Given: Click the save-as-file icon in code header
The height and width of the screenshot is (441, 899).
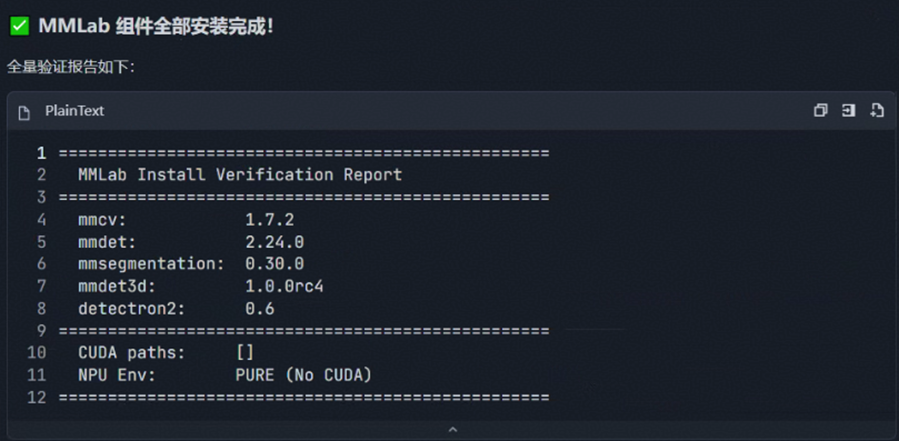Looking at the screenshot, I should [877, 111].
